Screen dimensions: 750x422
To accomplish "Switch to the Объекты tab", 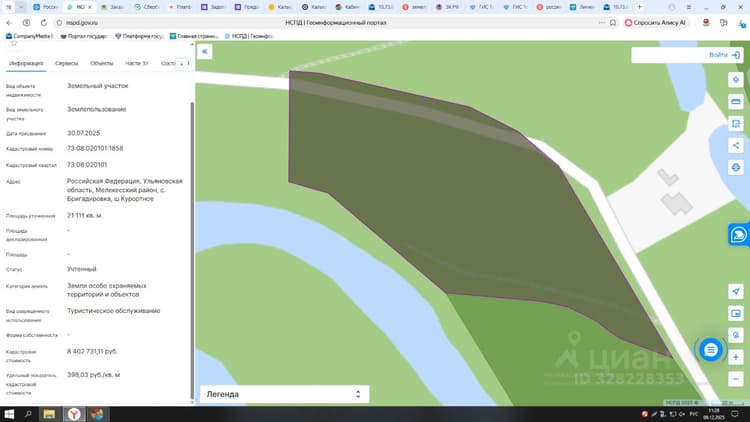I will coord(101,63).
